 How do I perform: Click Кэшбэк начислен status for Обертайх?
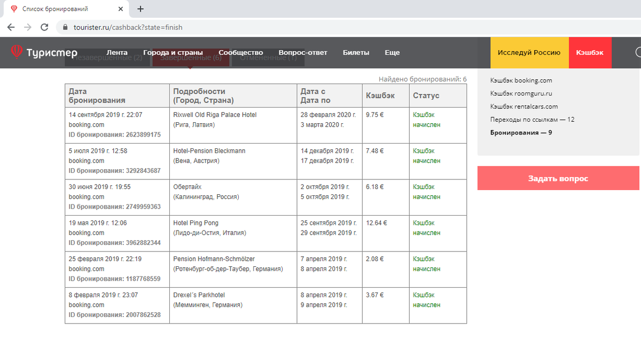427,192
